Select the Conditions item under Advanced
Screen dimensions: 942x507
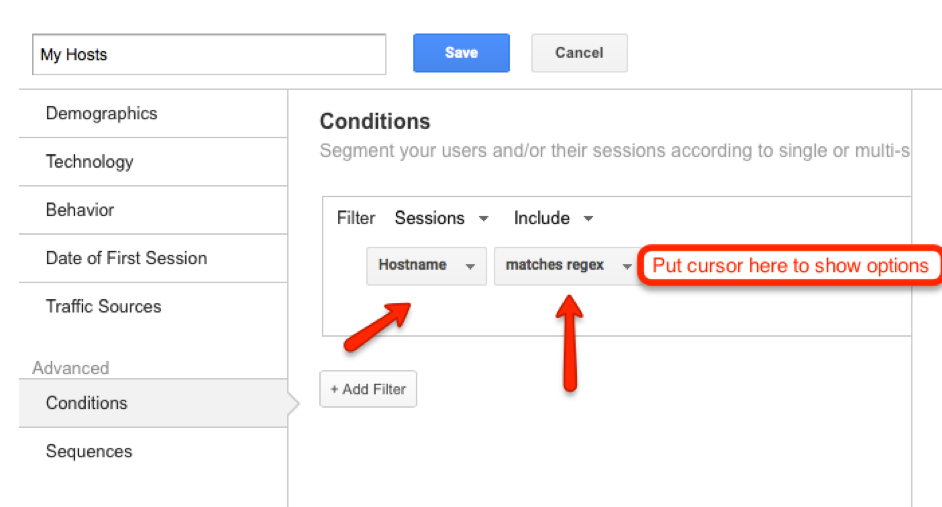pyautogui.click(x=87, y=403)
